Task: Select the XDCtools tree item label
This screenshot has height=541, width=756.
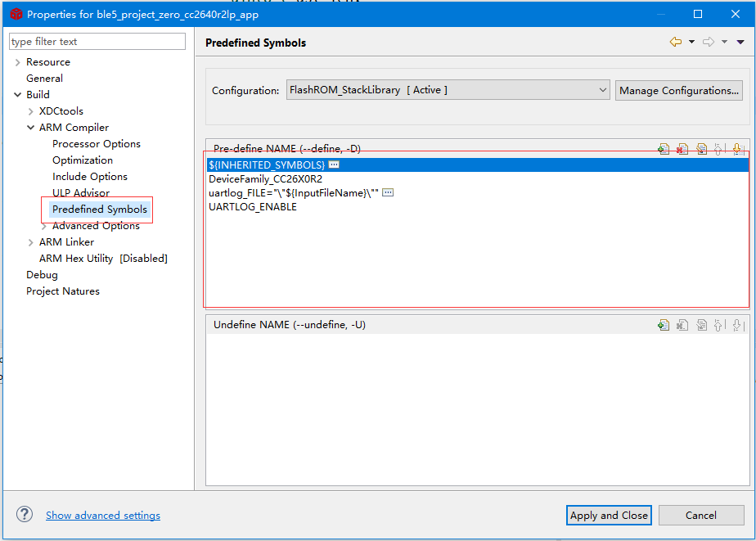Action: coord(61,111)
